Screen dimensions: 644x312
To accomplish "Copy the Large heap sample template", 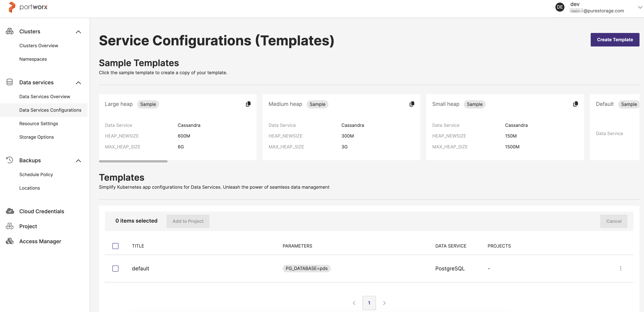I will (248, 104).
